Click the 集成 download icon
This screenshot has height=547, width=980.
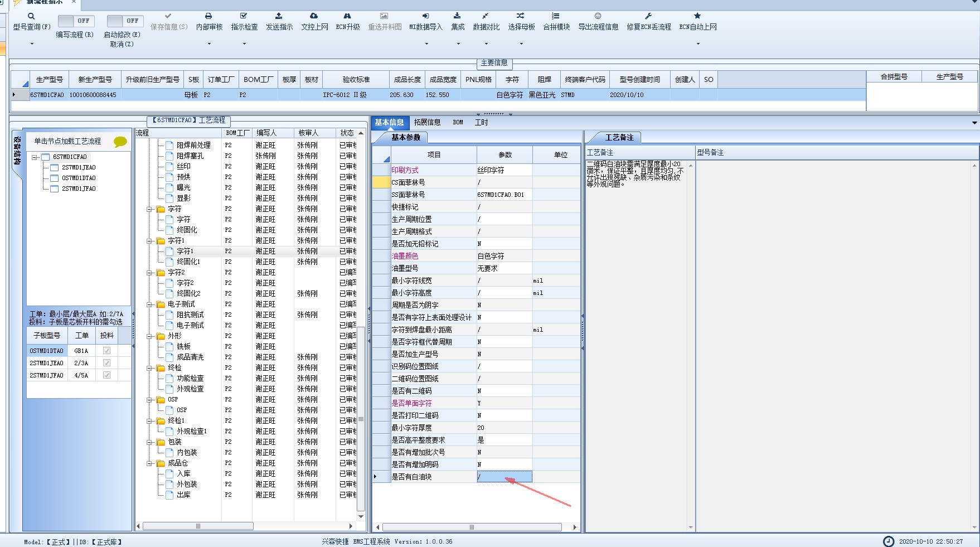(457, 16)
